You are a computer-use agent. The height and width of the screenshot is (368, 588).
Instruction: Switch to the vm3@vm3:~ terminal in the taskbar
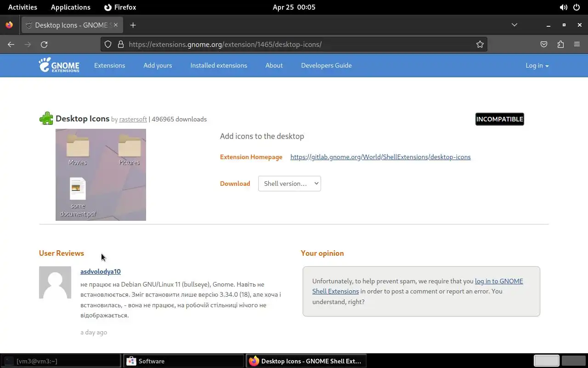pos(61,361)
